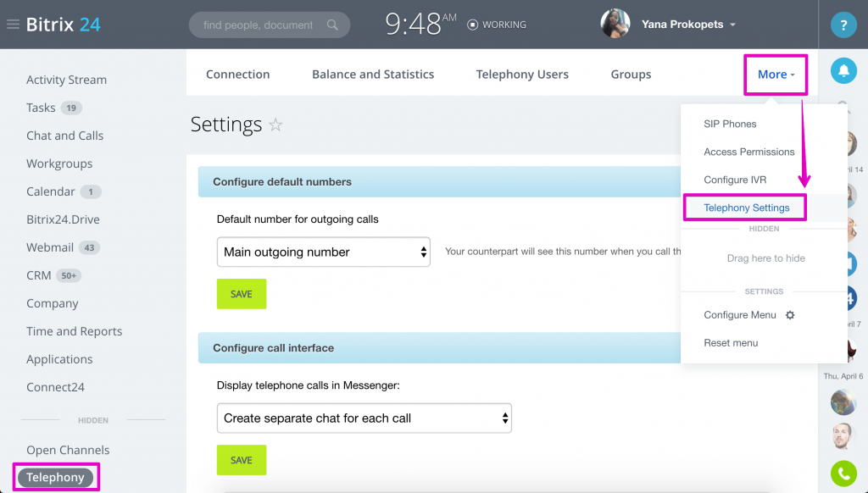The height and width of the screenshot is (493, 868).
Task: Open Default number for outgoing calls dropdown
Action: pos(323,252)
